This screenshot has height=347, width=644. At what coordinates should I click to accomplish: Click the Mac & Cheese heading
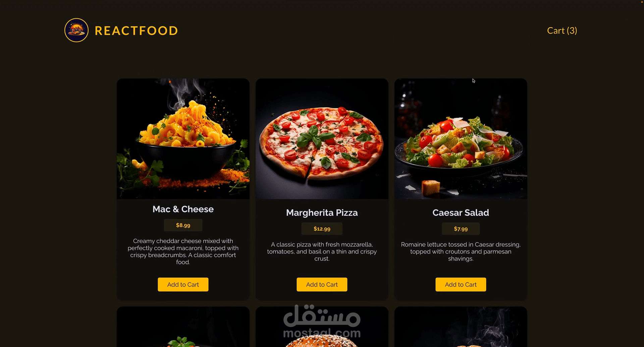183,209
